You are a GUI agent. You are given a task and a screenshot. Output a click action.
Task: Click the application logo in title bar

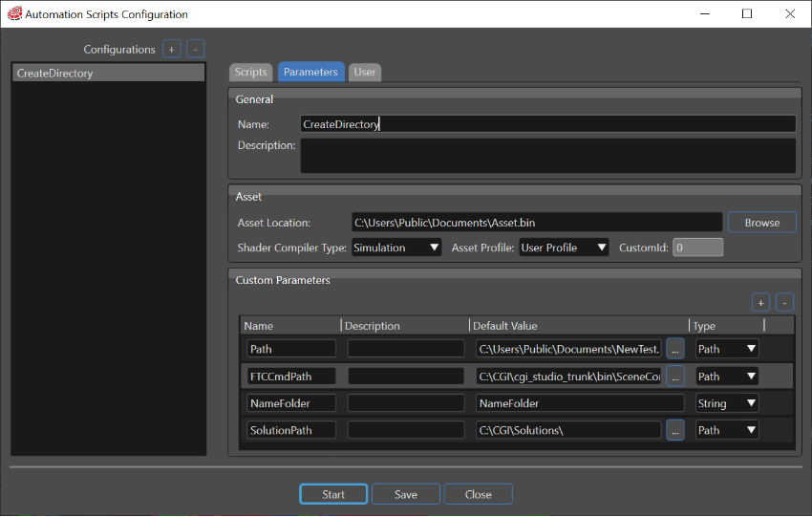(14, 14)
